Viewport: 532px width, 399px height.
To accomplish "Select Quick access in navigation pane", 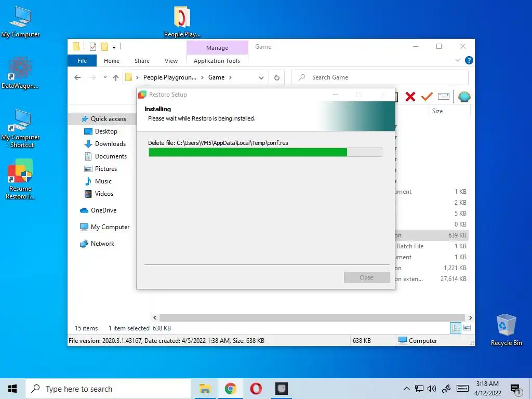I will pos(103,119).
